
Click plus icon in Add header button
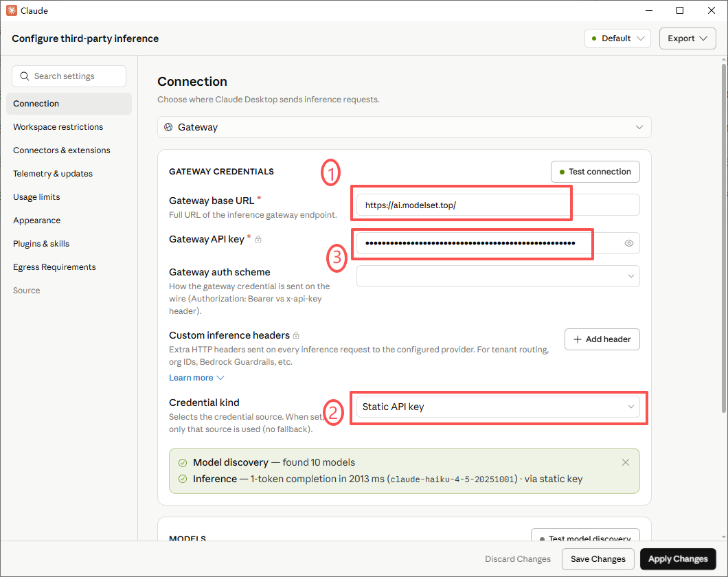tap(577, 339)
